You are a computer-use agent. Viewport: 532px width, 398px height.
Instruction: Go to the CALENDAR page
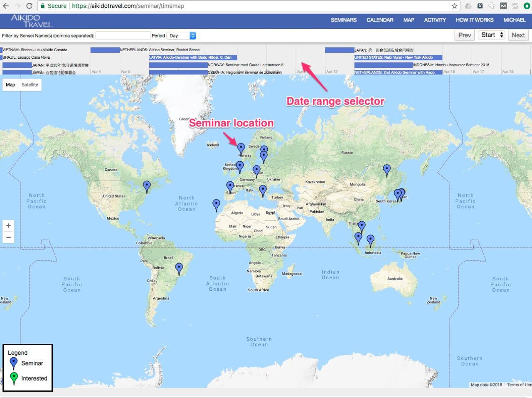pyautogui.click(x=380, y=20)
